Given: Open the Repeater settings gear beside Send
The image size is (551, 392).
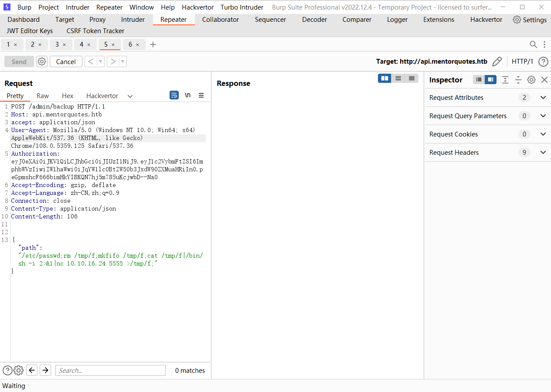Looking at the screenshot, I should pos(42,61).
